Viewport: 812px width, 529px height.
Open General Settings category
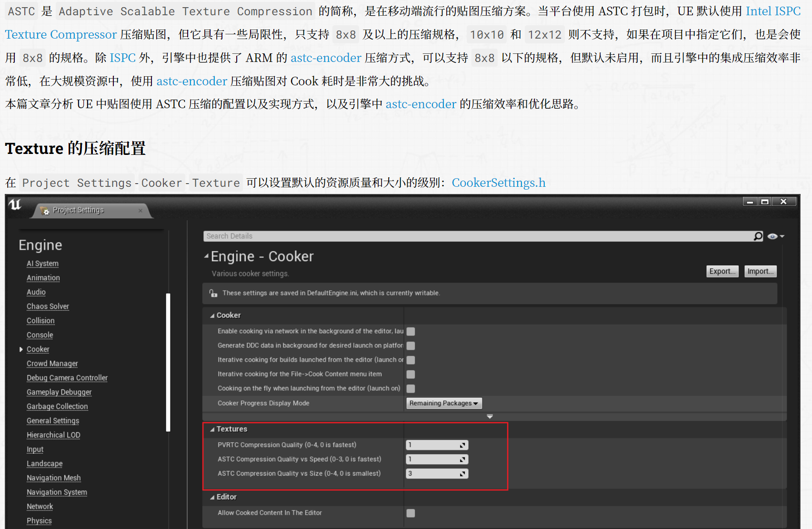point(53,421)
